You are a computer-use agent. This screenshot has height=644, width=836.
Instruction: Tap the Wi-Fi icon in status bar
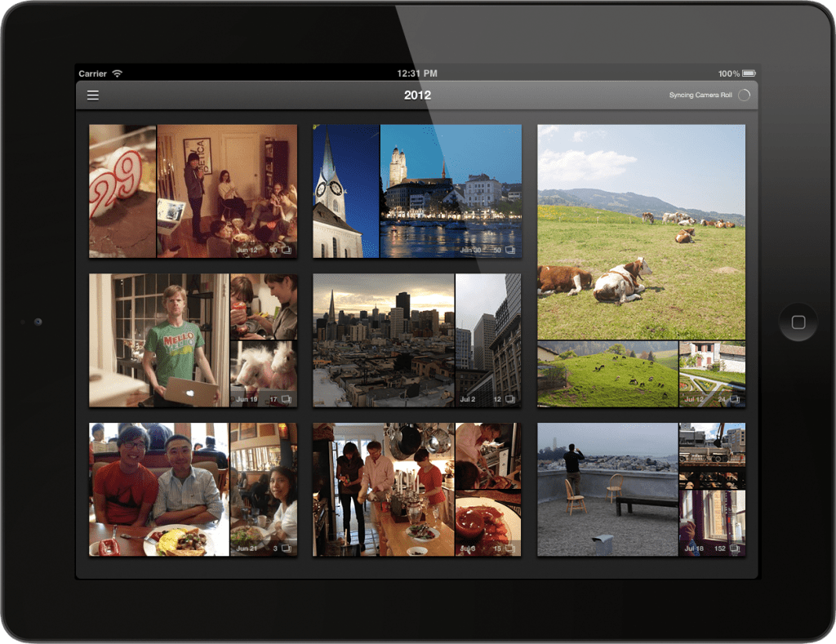(x=118, y=73)
